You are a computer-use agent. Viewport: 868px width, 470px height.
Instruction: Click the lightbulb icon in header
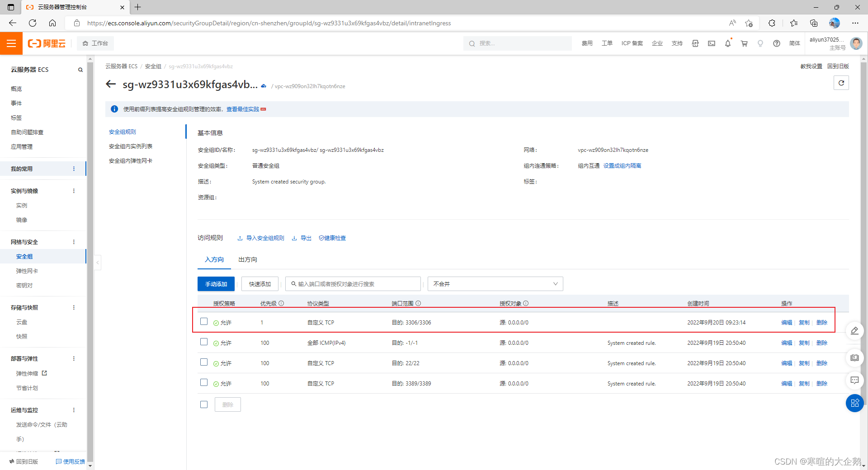pos(760,43)
